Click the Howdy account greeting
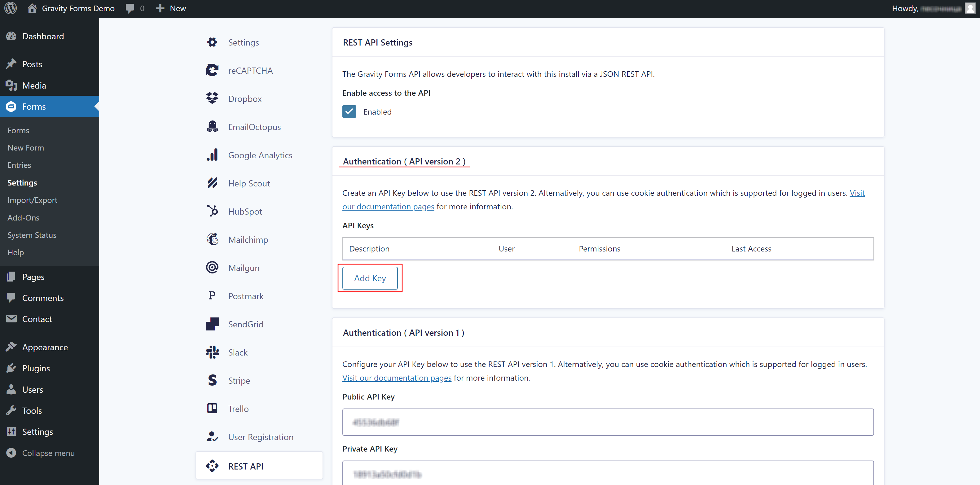This screenshot has height=485, width=980. tap(927, 8)
